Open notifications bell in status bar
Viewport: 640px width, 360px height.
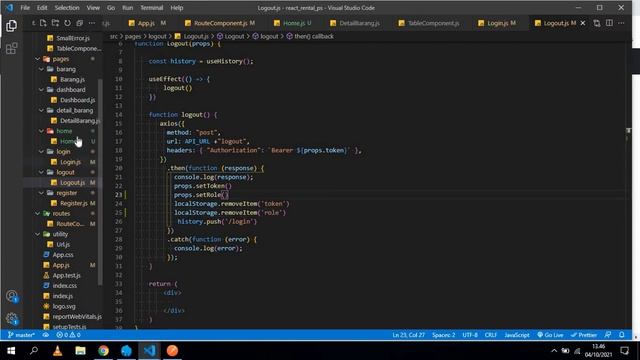click(622, 335)
